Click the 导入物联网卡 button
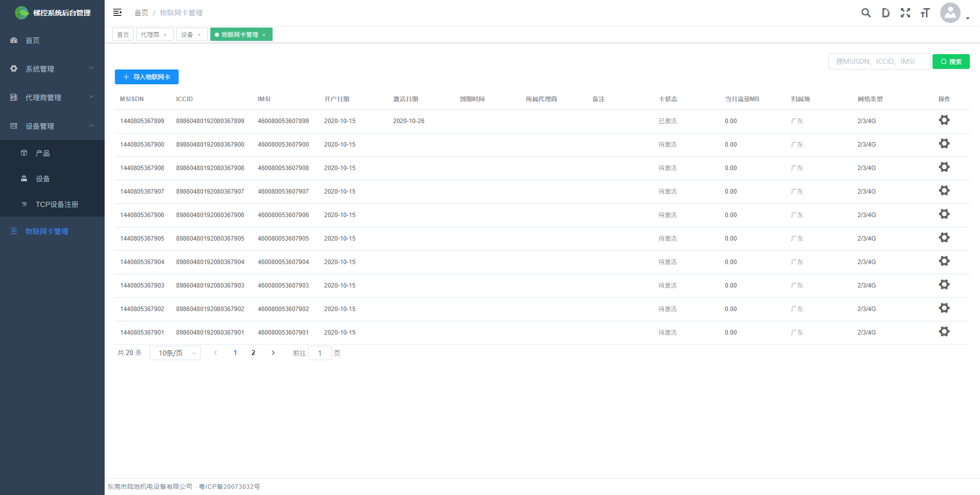Image resolution: width=980 pixels, height=495 pixels. tap(146, 77)
